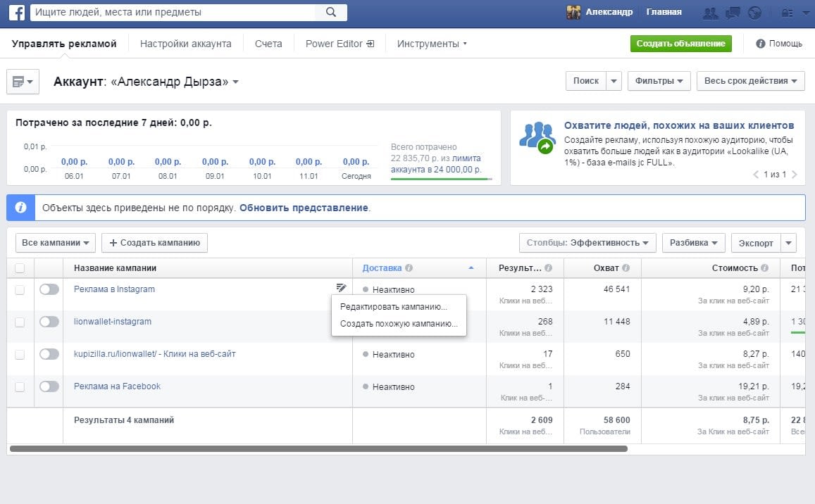Open notifications globe icon
815x504 pixels.
(754, 13)
